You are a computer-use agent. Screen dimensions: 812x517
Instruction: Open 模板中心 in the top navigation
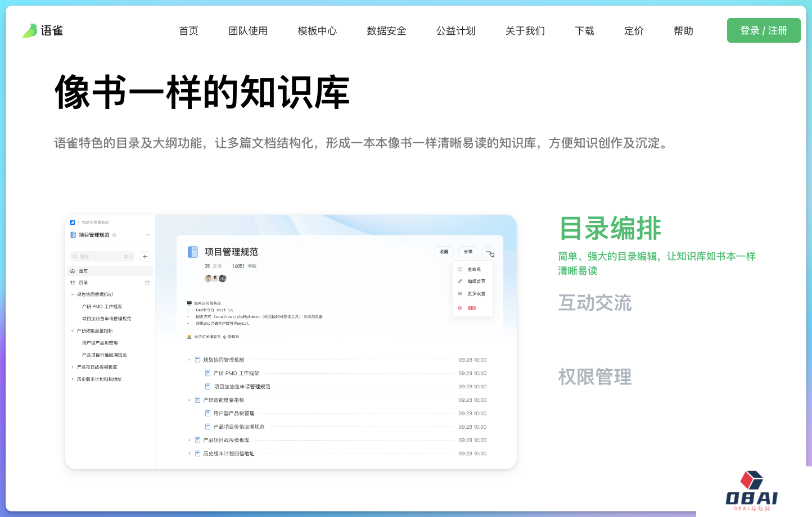[x=317, y=31]
